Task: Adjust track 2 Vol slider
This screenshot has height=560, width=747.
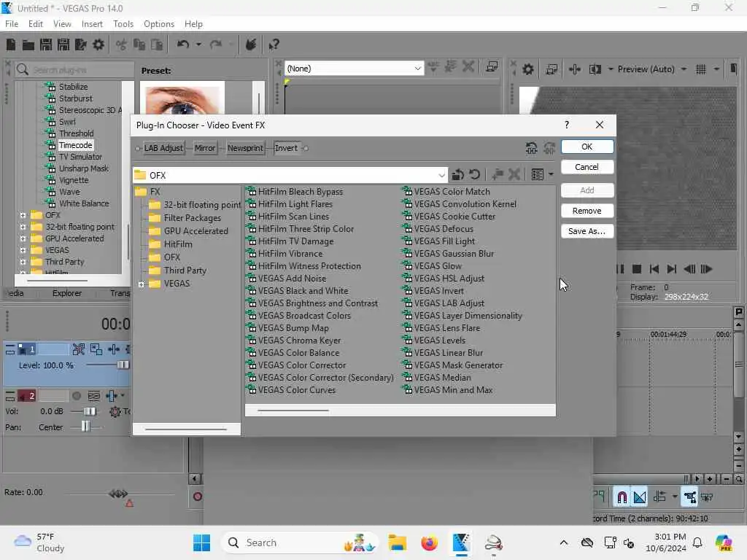Action: click(x=90, y=411)
